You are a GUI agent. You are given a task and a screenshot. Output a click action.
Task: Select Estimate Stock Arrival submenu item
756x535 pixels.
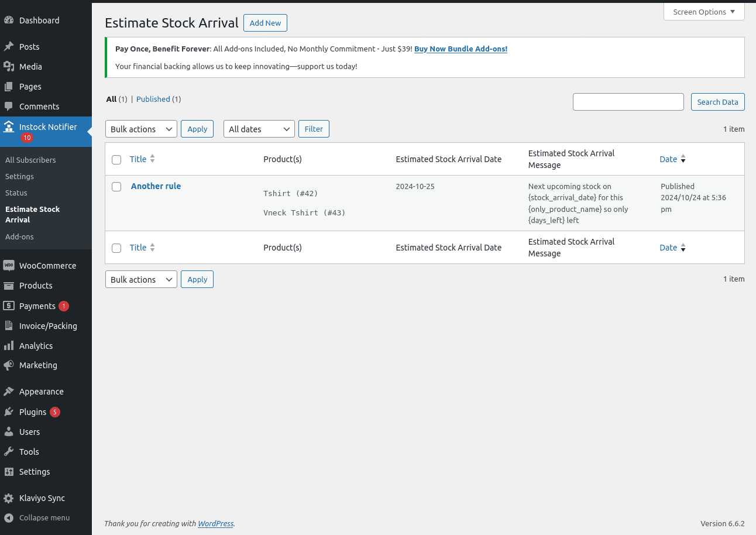coord(33,214)
